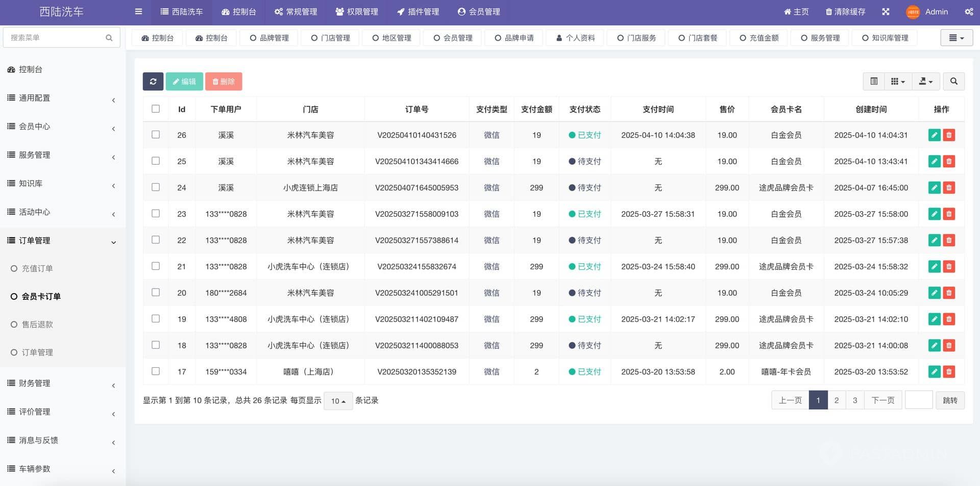The height and width of the screenshot is (486, 980).
Task: Edit order row with Id 24
Action: 934,188
